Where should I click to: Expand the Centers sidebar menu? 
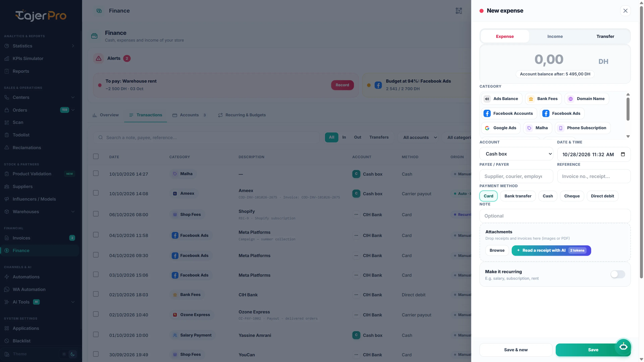[73, 97]
